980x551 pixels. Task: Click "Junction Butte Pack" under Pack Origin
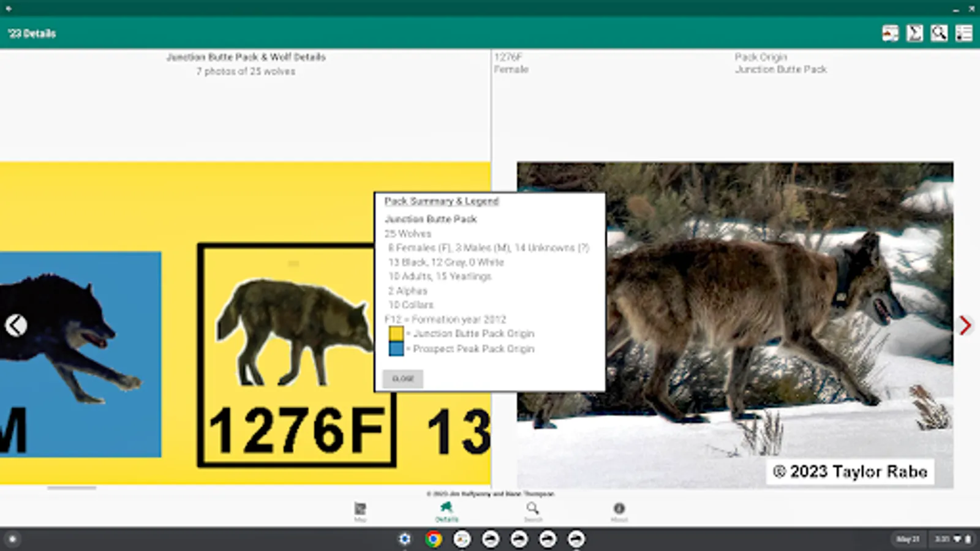tap(781, 69)
